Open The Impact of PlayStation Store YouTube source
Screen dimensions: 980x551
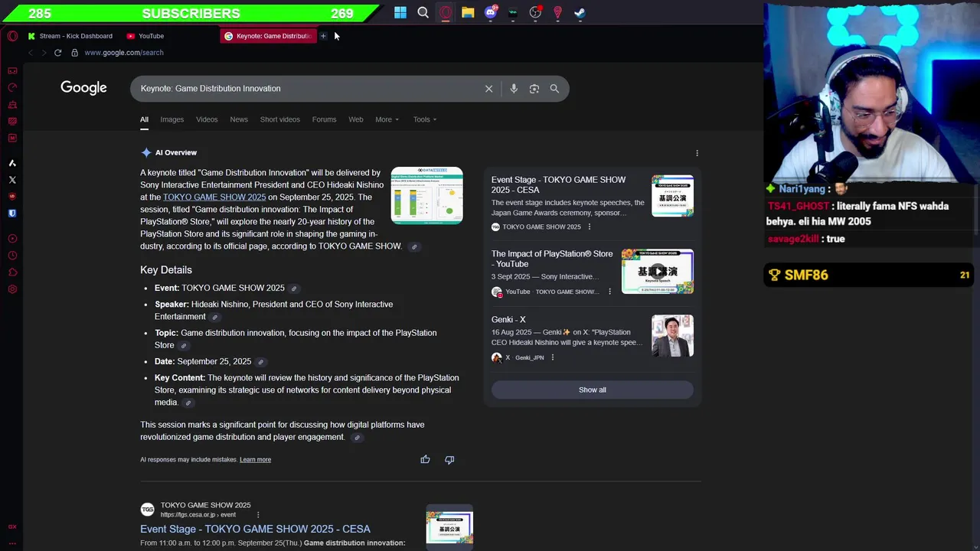552,259
